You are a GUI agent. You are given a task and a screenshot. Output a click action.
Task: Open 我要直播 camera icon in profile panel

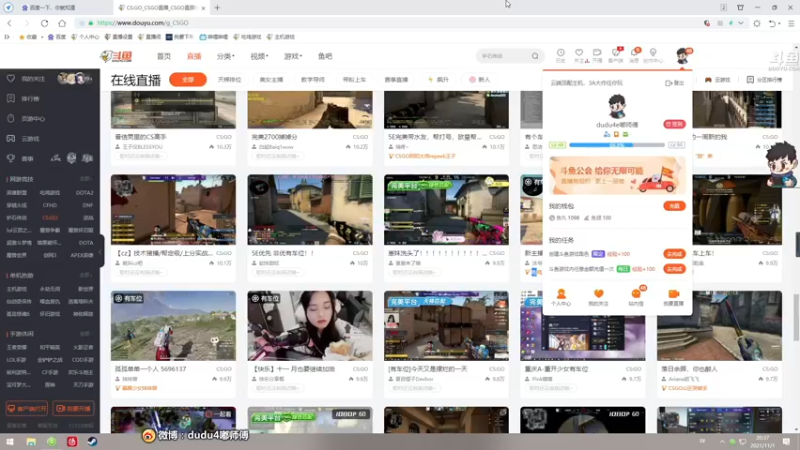click(x=673, y=297)
